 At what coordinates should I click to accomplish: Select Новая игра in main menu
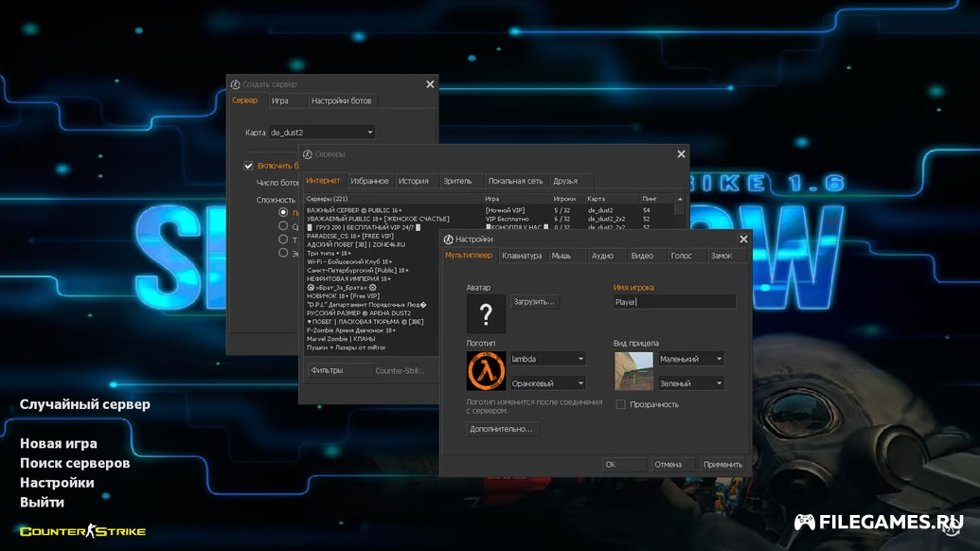point(58,444)
